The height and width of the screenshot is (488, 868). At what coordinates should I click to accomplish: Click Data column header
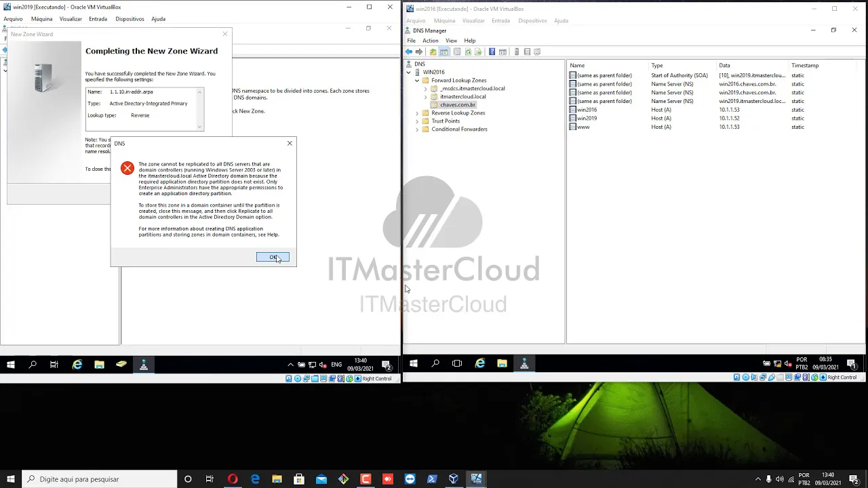tap(753, 65)
